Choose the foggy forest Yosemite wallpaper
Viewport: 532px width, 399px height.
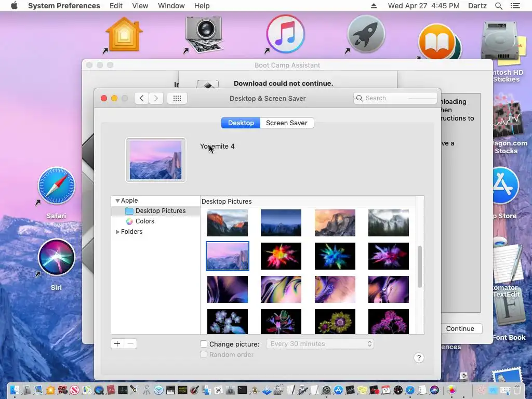pos(389,223)
